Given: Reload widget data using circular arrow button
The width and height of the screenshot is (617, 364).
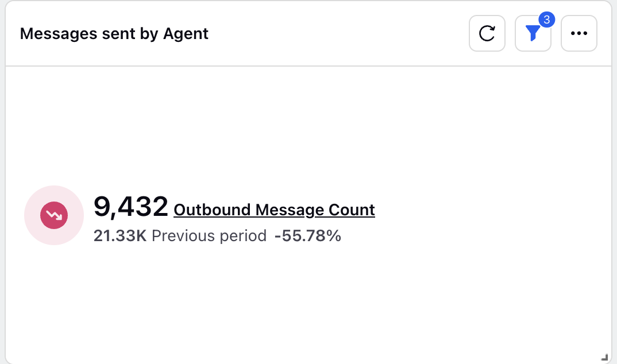Looking at the screenshot, I should pyautogui.click(x=487, y=33).
